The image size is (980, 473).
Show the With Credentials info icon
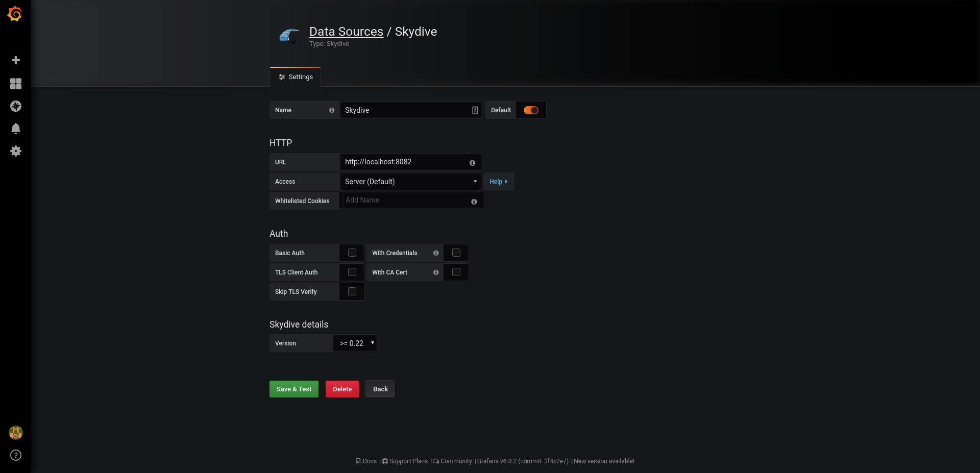436,253
